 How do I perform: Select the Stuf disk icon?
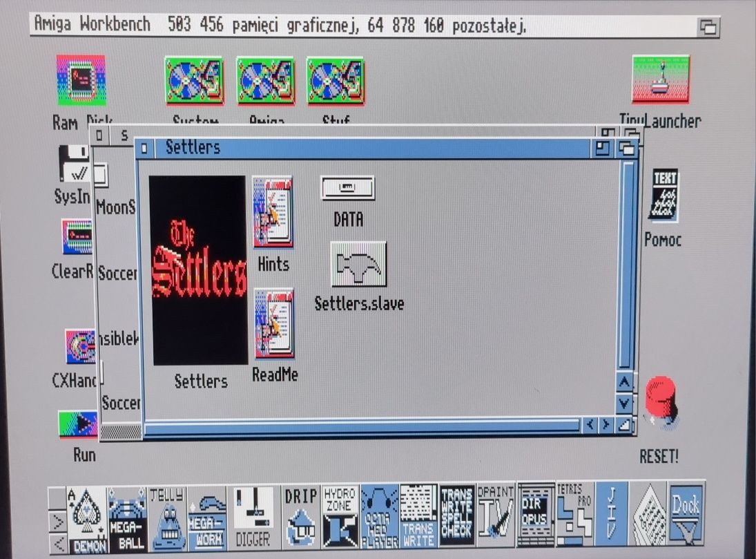pos(336,81)
